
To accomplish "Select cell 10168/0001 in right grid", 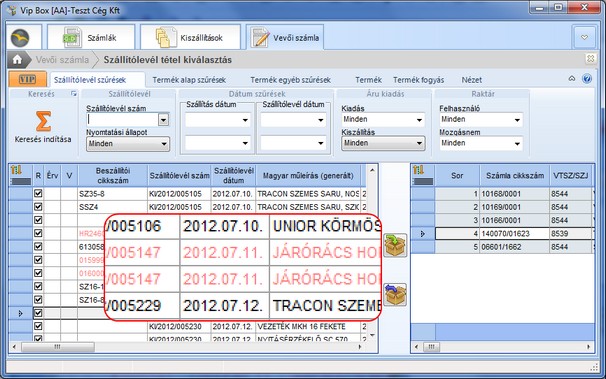I will (x=515, y=194).
